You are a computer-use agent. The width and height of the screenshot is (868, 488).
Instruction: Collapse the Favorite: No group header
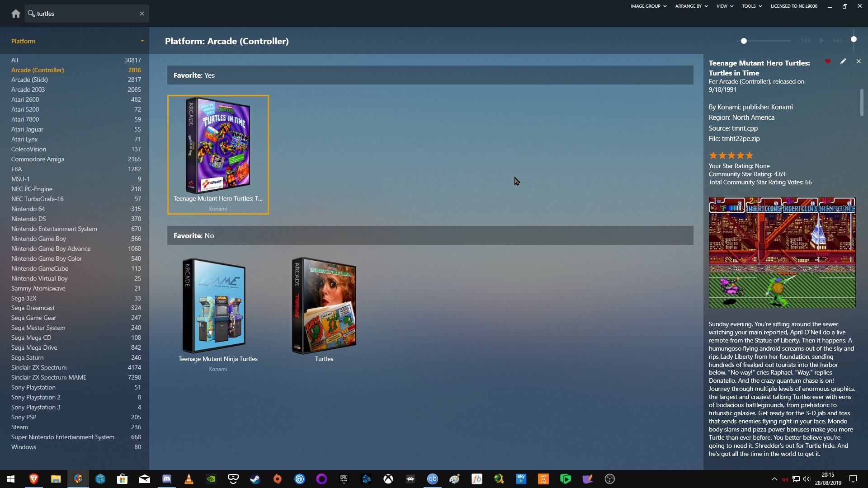tap(430, 235)
